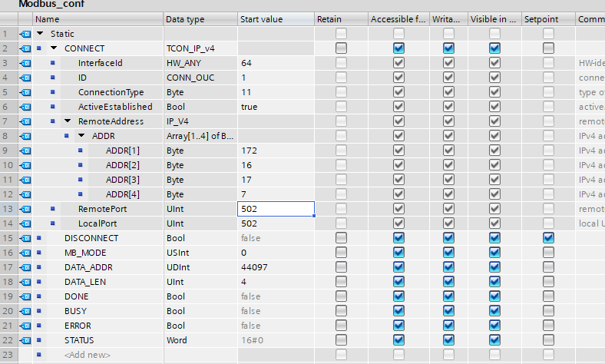The width and height of the screenshot is (605, 364).
Task: Toggle Retain checkbox for CONNECT
Action: [x=341, y=48]
